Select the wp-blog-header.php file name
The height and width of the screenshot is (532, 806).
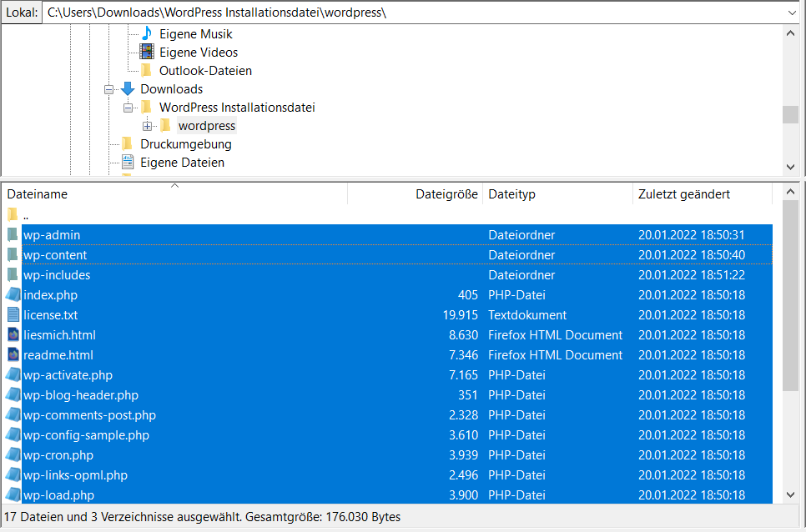tap(81, 395)
